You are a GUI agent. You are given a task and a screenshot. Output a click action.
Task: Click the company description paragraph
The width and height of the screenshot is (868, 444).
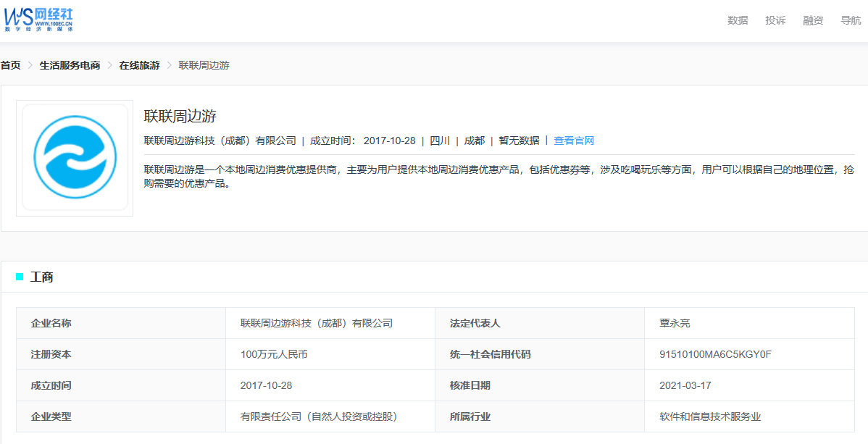click(498, 177)
